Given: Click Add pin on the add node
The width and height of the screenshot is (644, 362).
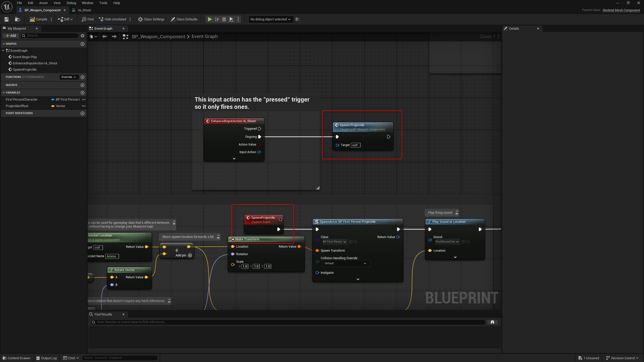Looking at the screenshot, I should pos(183,255).
